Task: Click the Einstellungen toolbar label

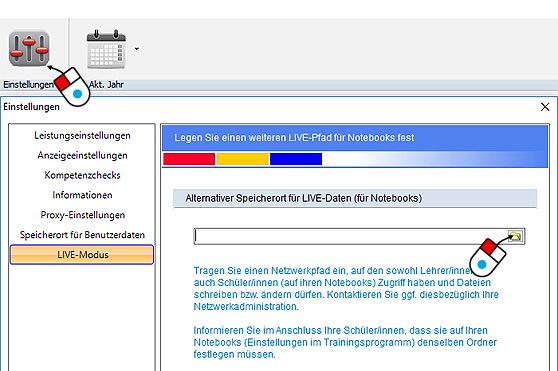Action: (28, 85)
